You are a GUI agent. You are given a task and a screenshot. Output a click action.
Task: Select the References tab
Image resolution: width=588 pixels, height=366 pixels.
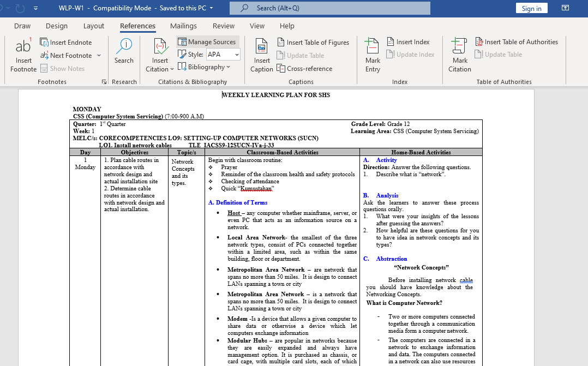(x=137, y=26)
